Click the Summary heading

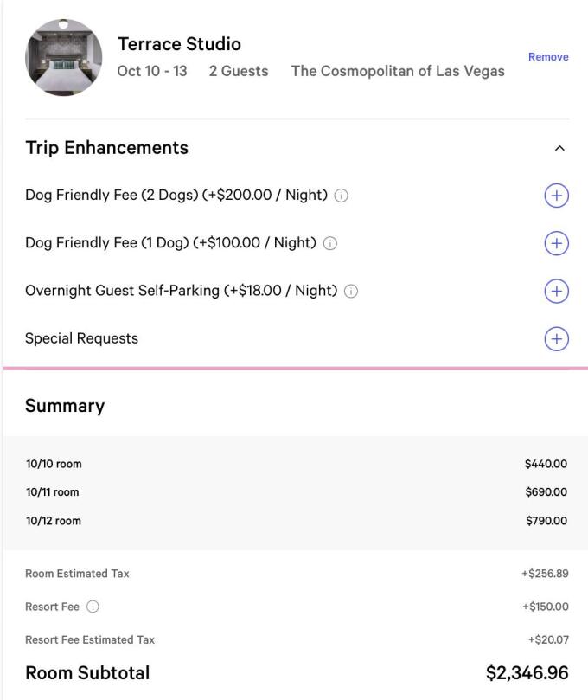click(65, 406)
